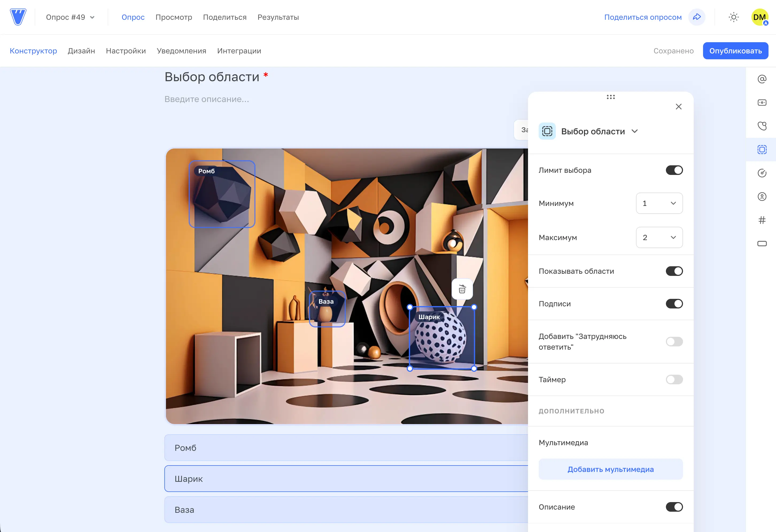Expand the Опрос #49 dropdown
The image size is (776, 532).
[x=70, y=17]
